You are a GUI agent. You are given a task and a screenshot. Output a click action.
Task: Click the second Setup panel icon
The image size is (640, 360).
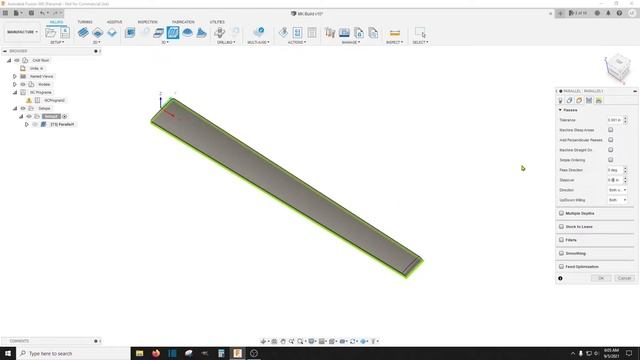(x=65, y=33)
